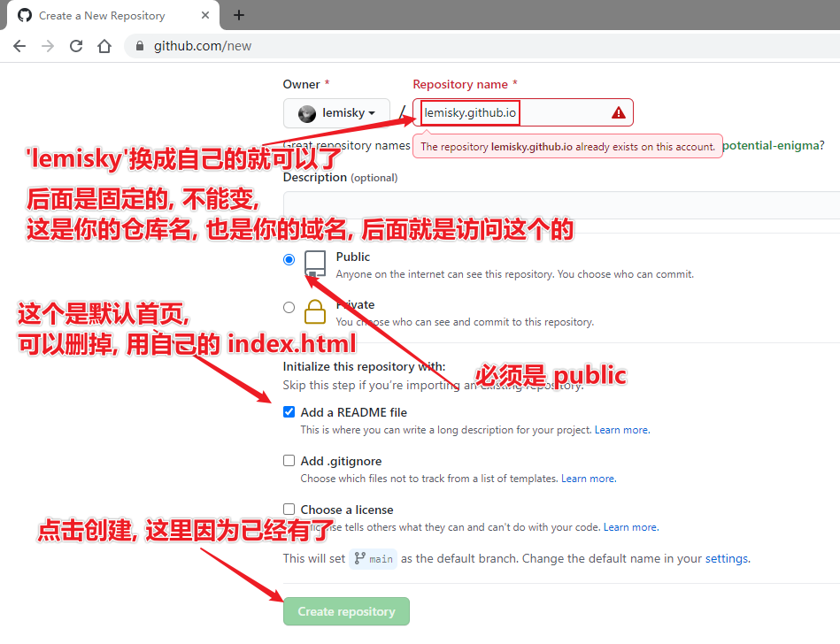Go to browser home page icon
This screenshot has height=644, width=840.
click(104, 46)
